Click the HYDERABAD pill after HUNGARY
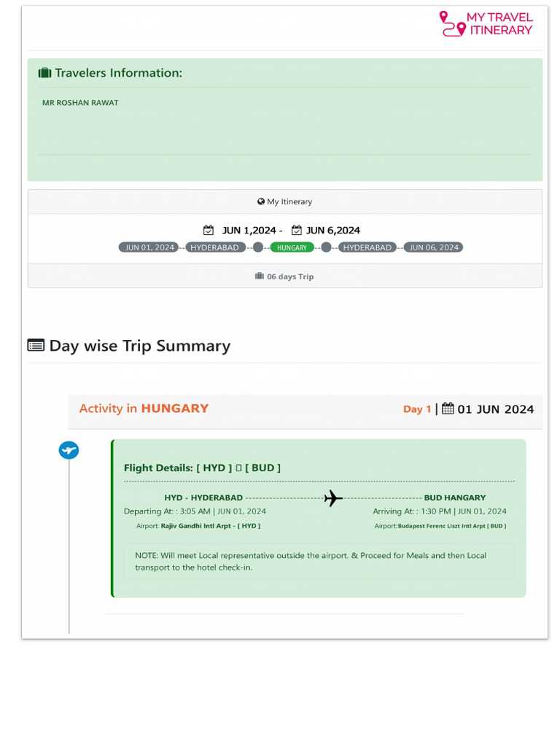This screenshot has width=560, height=747. [367, 247]
